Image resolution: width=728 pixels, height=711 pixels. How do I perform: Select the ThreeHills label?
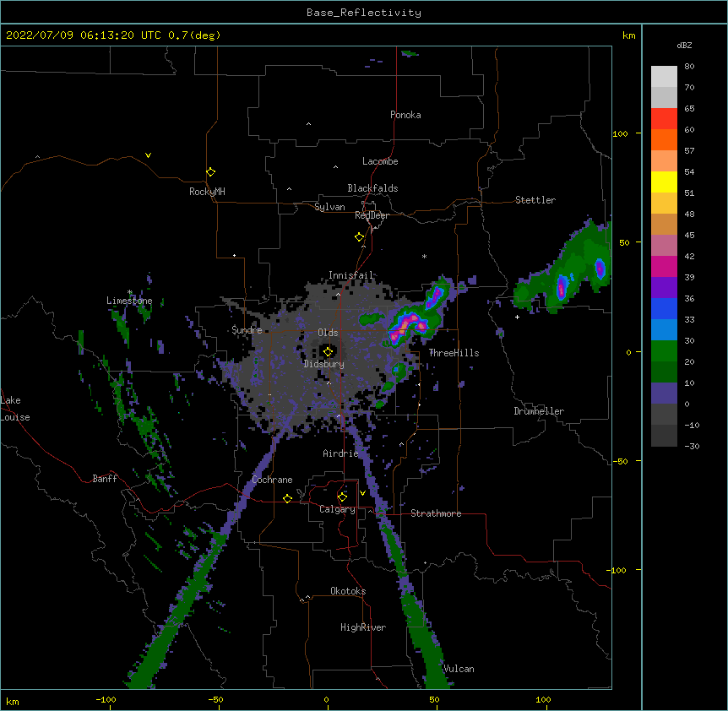(x=454, y=353)
